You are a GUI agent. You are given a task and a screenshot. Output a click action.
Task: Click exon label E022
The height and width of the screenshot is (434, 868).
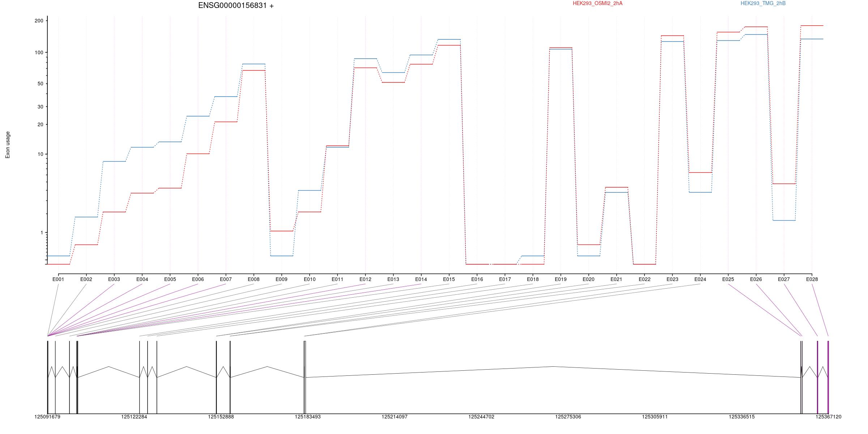[644, 279]
